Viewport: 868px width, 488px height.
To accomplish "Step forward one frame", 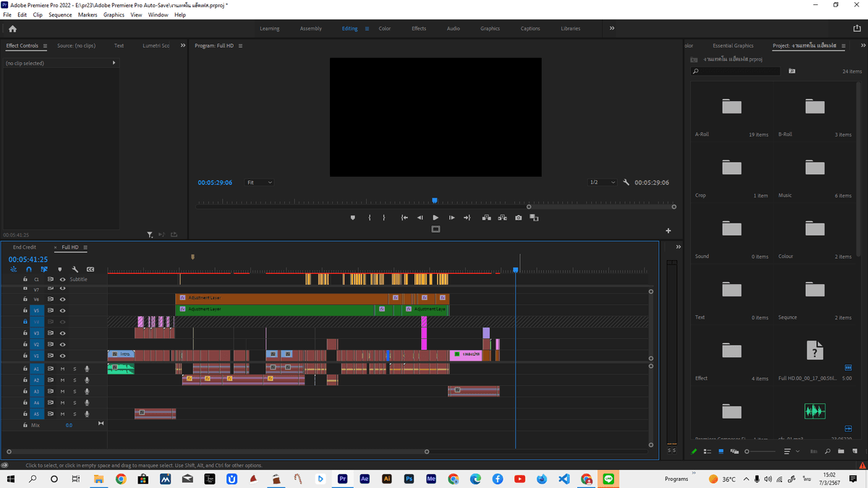I will point(451,218).
